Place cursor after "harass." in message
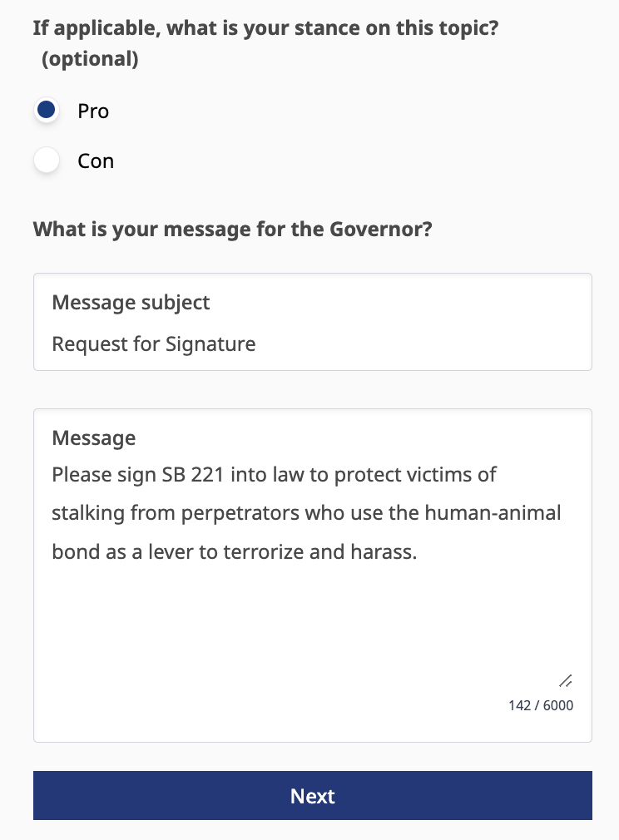Screen dimensions: 619x840 click(417, 551)
